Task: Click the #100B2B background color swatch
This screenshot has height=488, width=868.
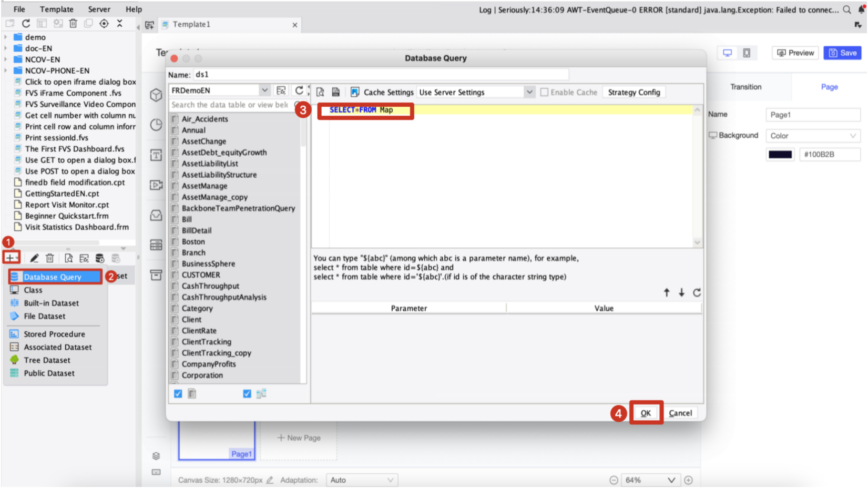Action: pos(780,154)
